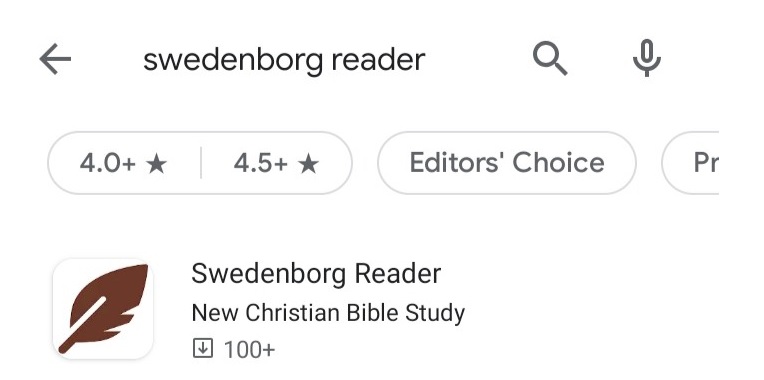Image resolution: width=764 pixels, height=380 pixels.
Task: Enable the Editors' Choice filter chip
Action: click(507, 163)
